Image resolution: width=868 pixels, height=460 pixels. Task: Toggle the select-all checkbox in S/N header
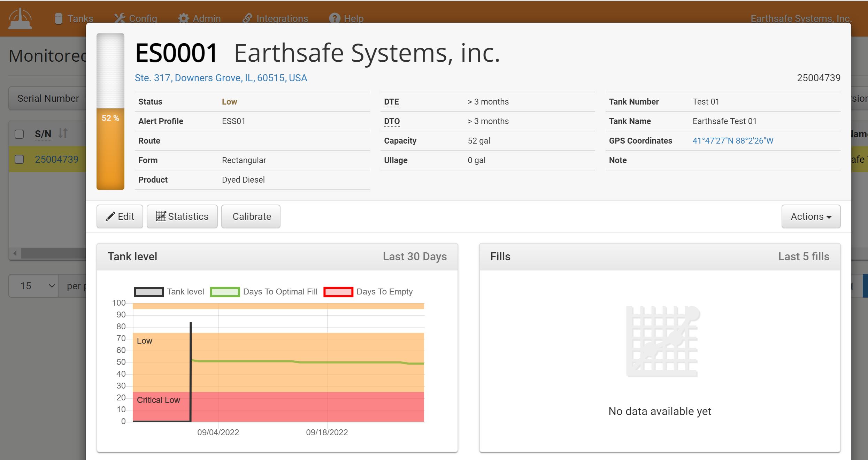[x=19, y=134]
